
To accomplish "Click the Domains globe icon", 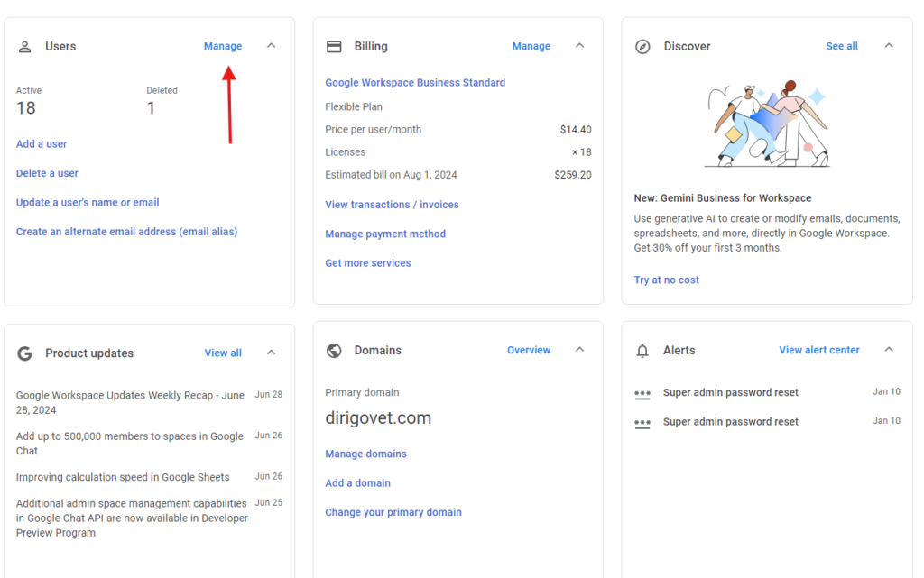I will [x=334, y=351].
